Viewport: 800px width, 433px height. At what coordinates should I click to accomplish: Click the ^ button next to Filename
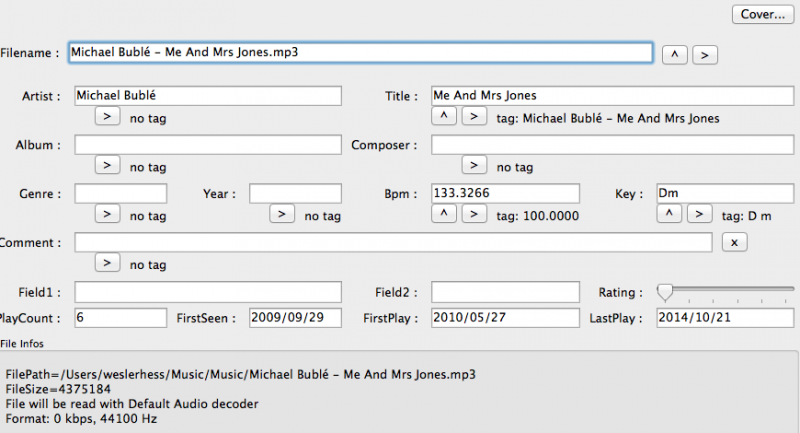[674, 55]
